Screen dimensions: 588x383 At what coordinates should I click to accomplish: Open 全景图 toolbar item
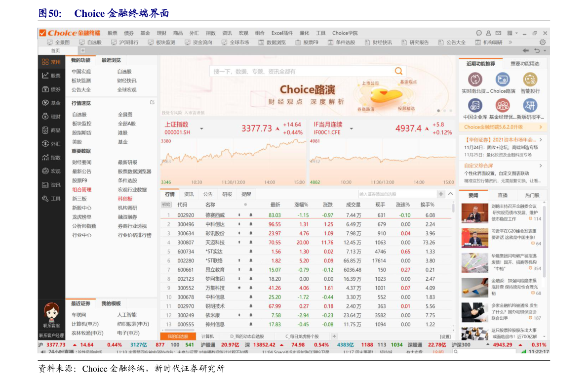click(58, 43)
